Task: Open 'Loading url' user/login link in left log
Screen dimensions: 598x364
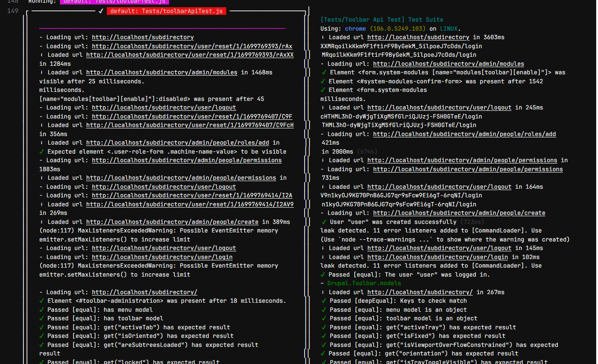Action: 162,257
